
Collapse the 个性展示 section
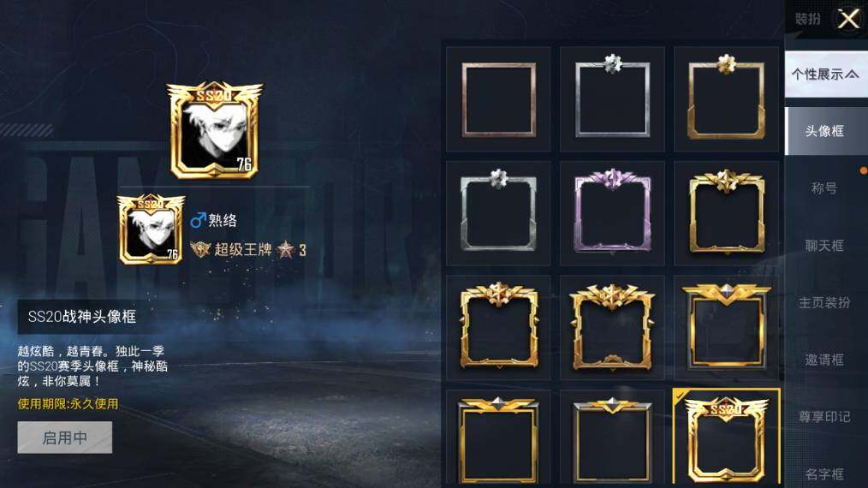[826, 74]
